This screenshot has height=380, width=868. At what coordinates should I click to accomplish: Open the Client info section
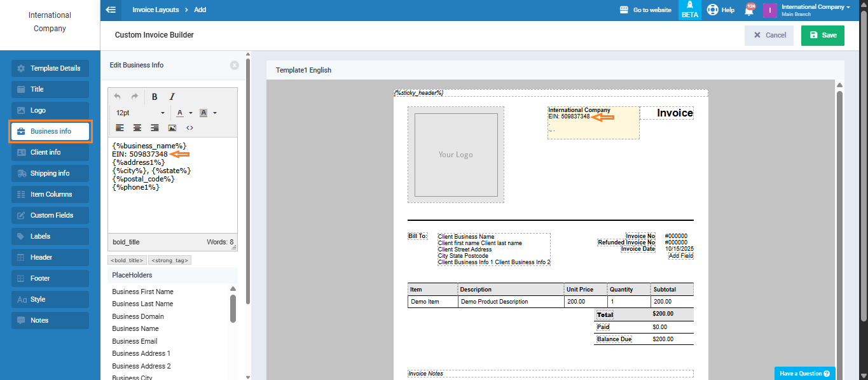50,152
